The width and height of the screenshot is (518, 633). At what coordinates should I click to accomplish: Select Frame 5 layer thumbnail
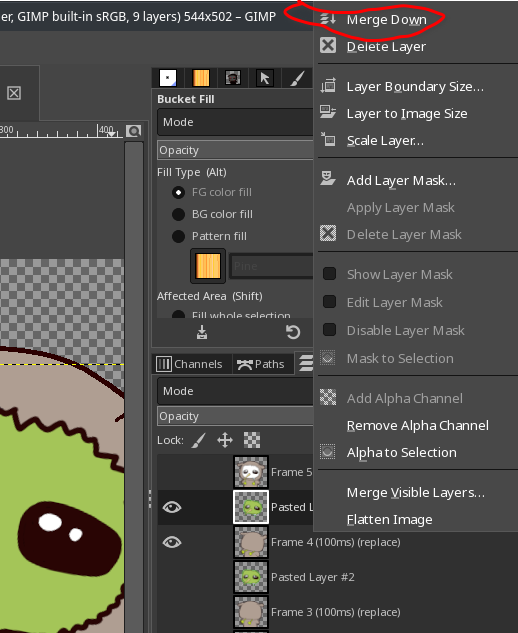[251, 472]
